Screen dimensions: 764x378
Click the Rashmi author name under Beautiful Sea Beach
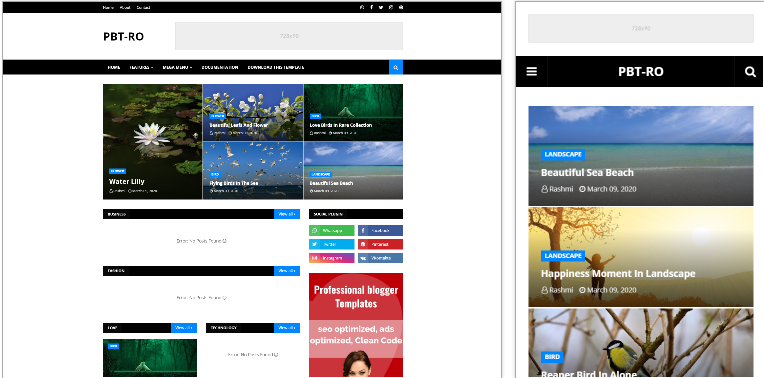(561, 189)
